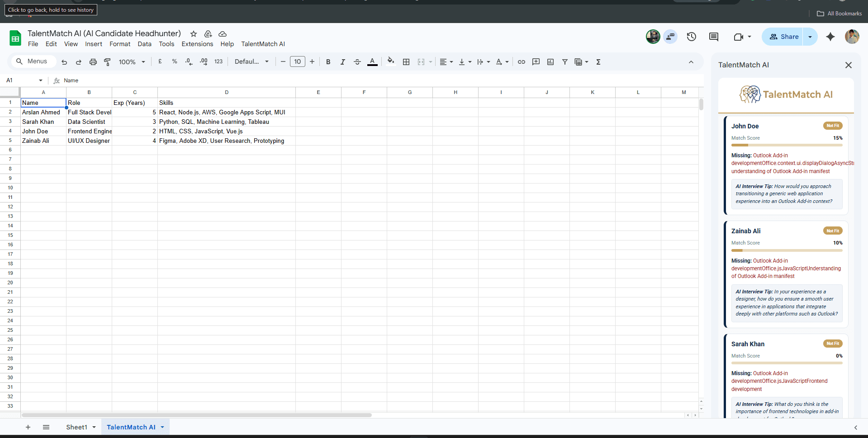The height and width of the screenshot is (438, 868).
Task: Open the Insert menu
Action: coord(94,44)
